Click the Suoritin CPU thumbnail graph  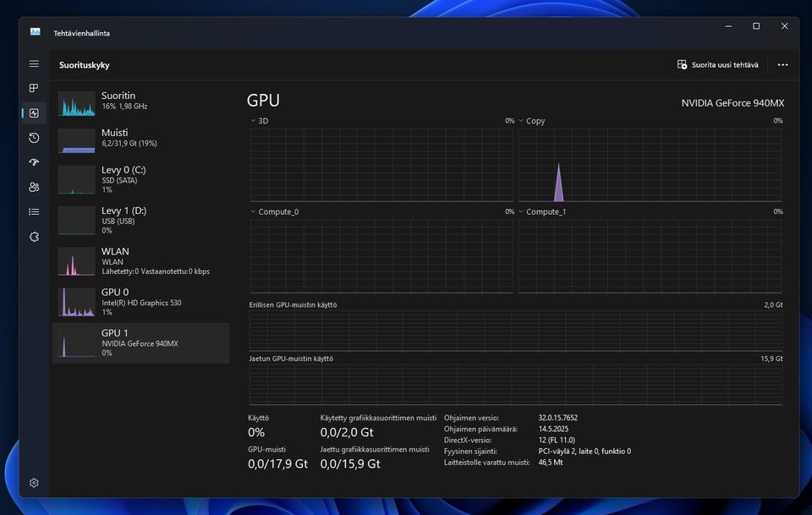pyautogui.click(x=77, y=103)
